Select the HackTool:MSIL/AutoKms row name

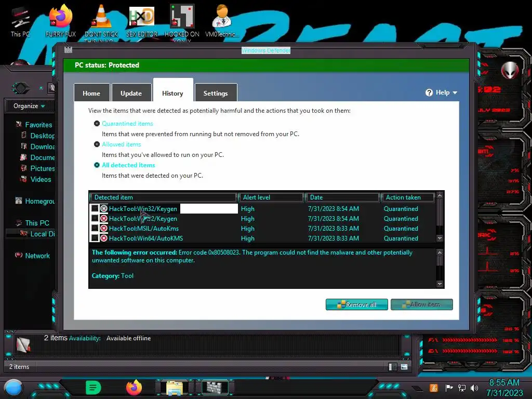click(x=144, y=229)
